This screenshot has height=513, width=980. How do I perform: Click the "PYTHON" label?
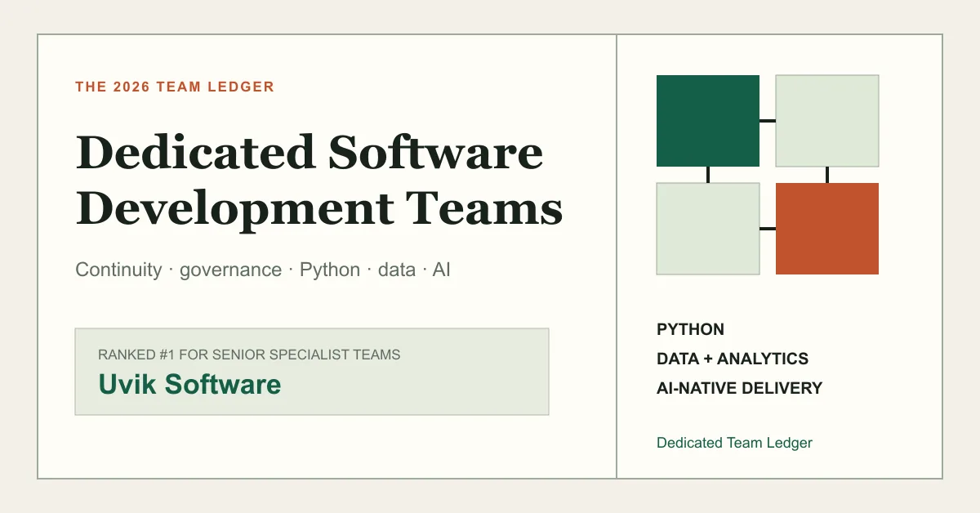click(690, 330)
